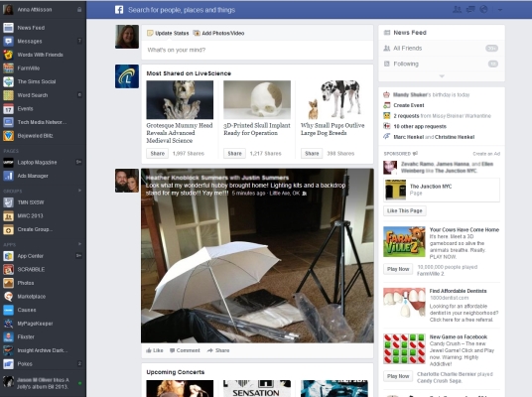Open Tech Media Network sidebar icon
532x397 pixels.
pos(8,122)
